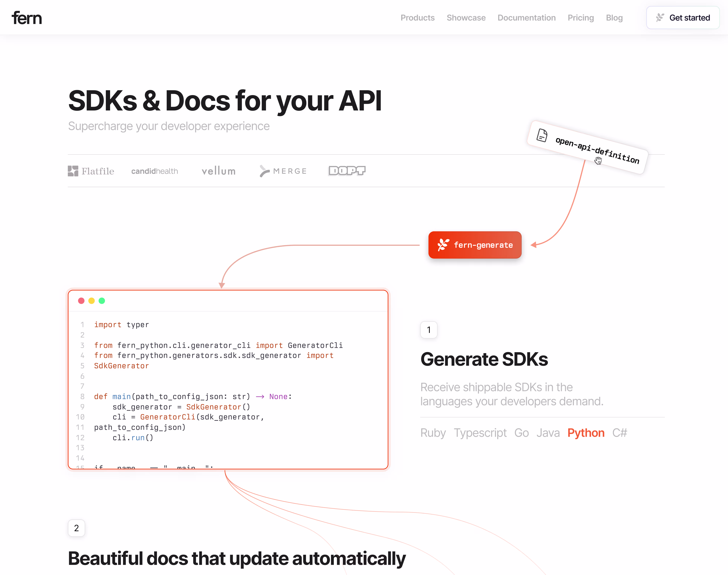Click the leaf icon in Get started button

pyautogui.click(x=660, y=17)
